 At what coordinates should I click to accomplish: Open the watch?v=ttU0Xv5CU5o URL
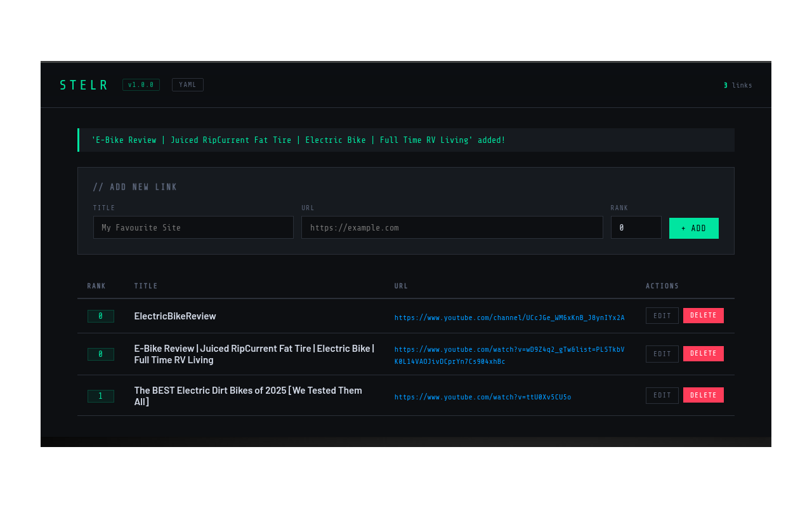pyautogui.click(x=483, y=398)
